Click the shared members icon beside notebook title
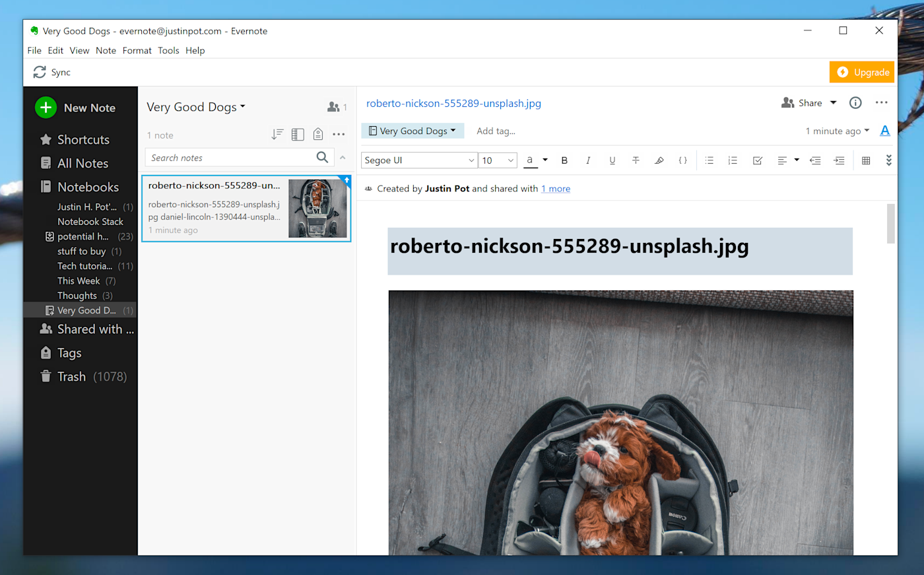 334,107
